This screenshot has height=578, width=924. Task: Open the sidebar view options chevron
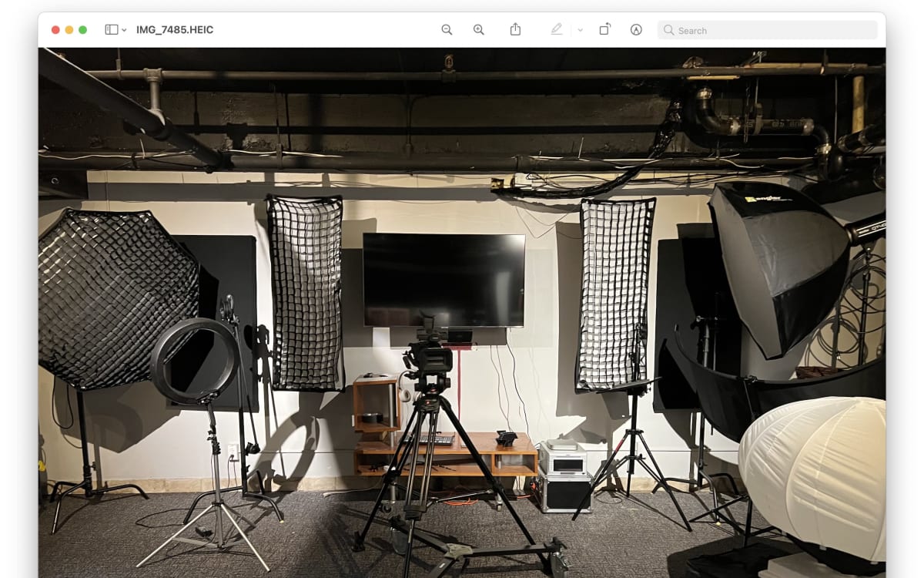(124, 30)
